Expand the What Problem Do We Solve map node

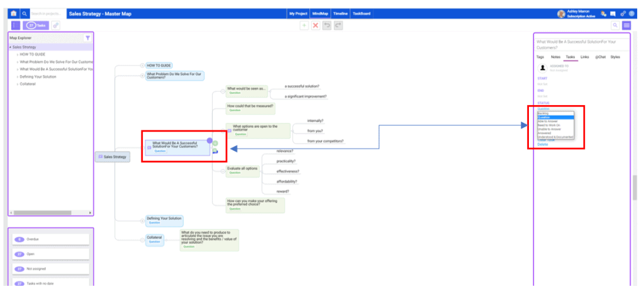(x=143, y=76)
